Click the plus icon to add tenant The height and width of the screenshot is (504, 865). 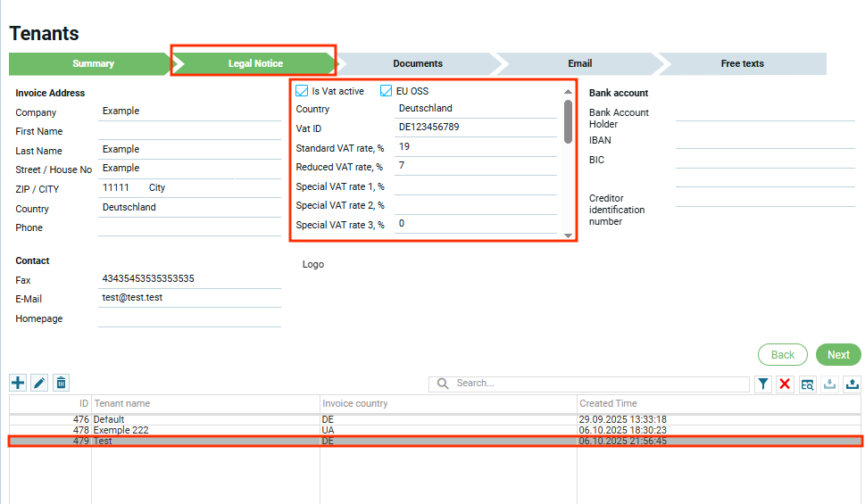pos(18,383)
